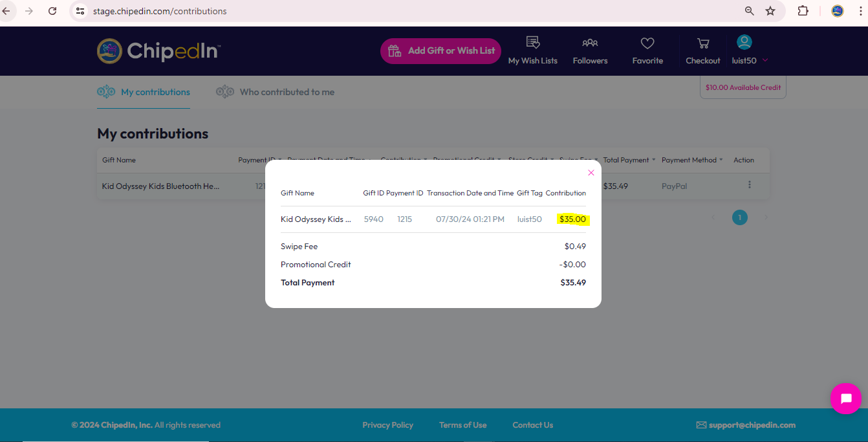Click Add Gift or Wish List button
The width and height of the screenshot is (868, 442).
click(440, 51)
